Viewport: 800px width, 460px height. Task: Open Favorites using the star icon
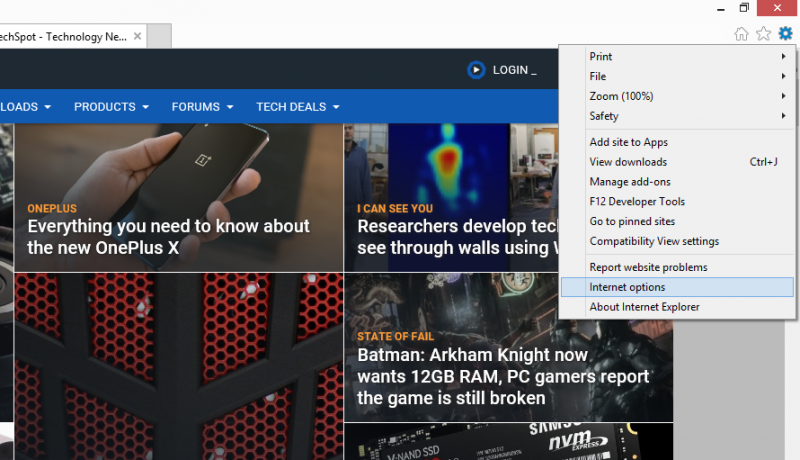tap(763, 34)
